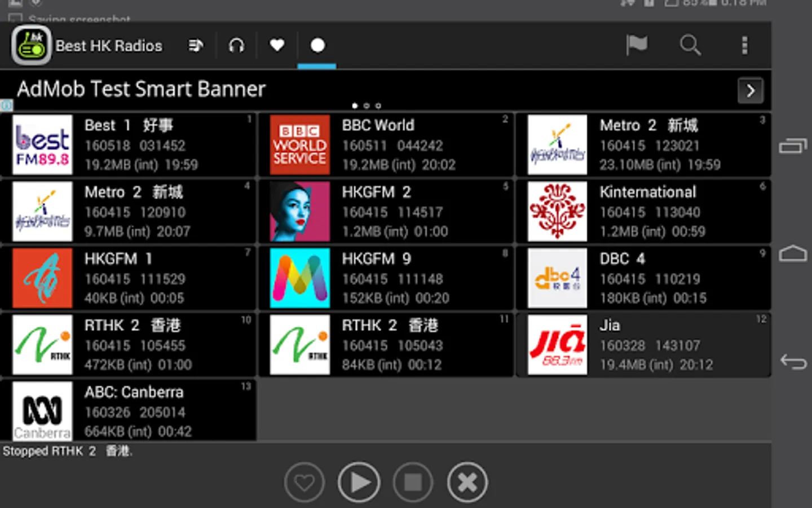This screenshot has width=812, height=508.
Task: Select the Jia recording title
Action: pos(610,325)
